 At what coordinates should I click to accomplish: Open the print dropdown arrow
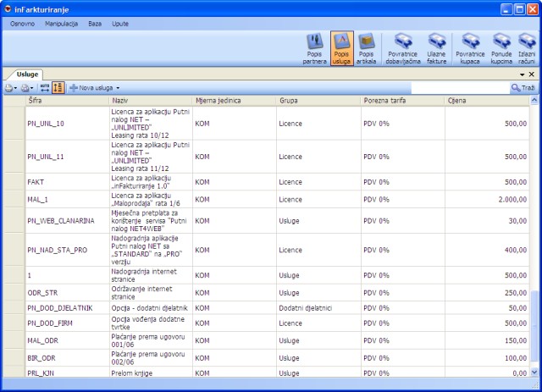15,89
